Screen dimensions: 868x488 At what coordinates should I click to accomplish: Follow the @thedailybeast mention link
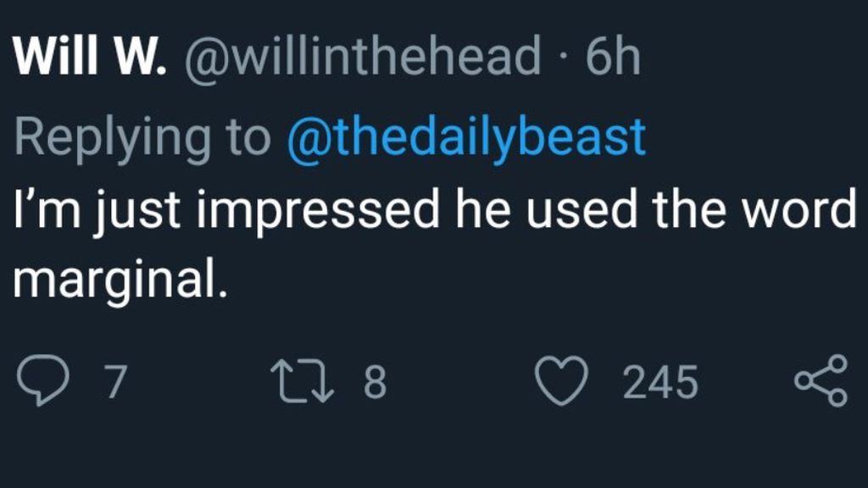click(x=466, y=136)
